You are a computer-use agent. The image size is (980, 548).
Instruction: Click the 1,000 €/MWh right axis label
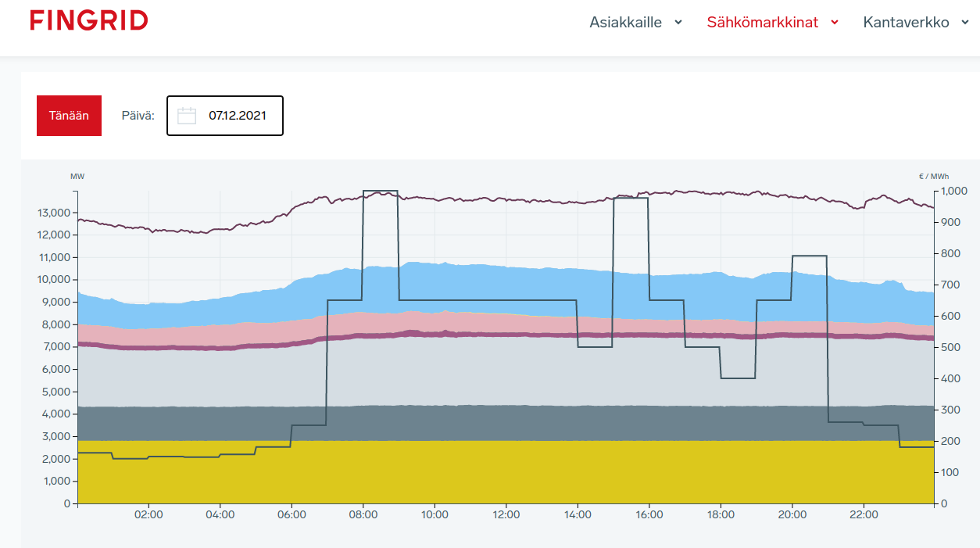coord(954,191)
